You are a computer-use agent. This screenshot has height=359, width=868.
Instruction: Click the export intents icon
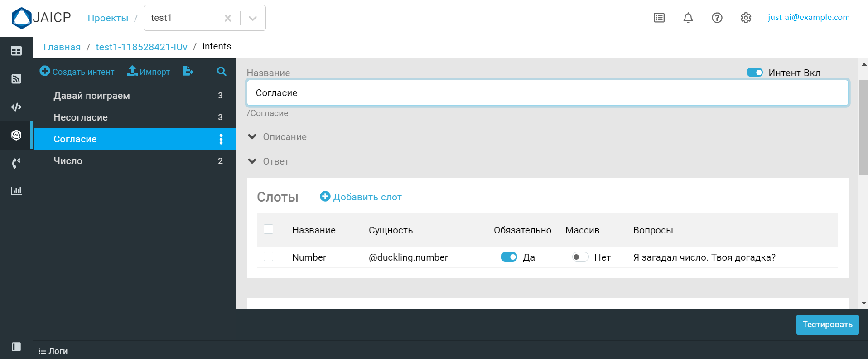(x=188, y=71)
